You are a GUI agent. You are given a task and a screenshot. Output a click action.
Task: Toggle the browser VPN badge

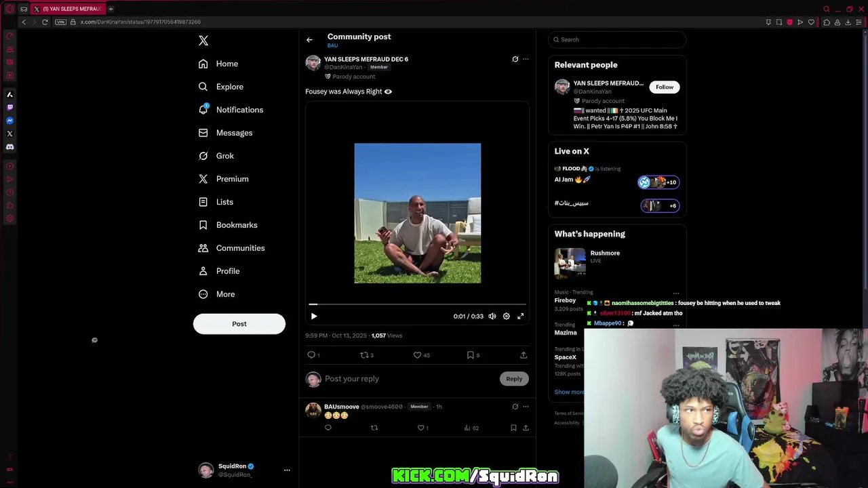click(x=60, y=22)
